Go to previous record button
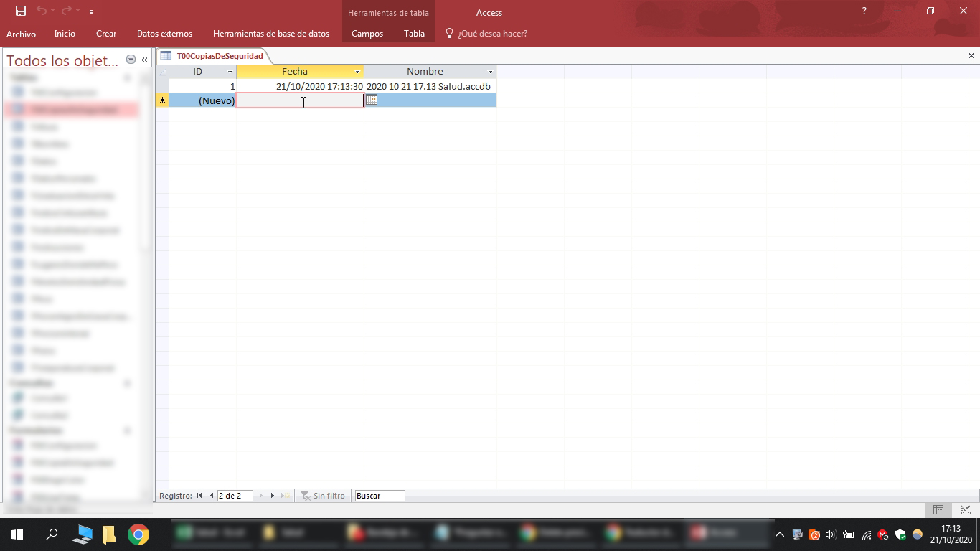 212,496
